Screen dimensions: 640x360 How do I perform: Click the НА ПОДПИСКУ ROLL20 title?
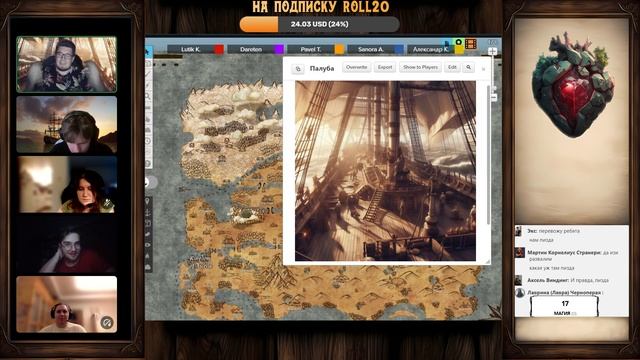pos(320,7)
